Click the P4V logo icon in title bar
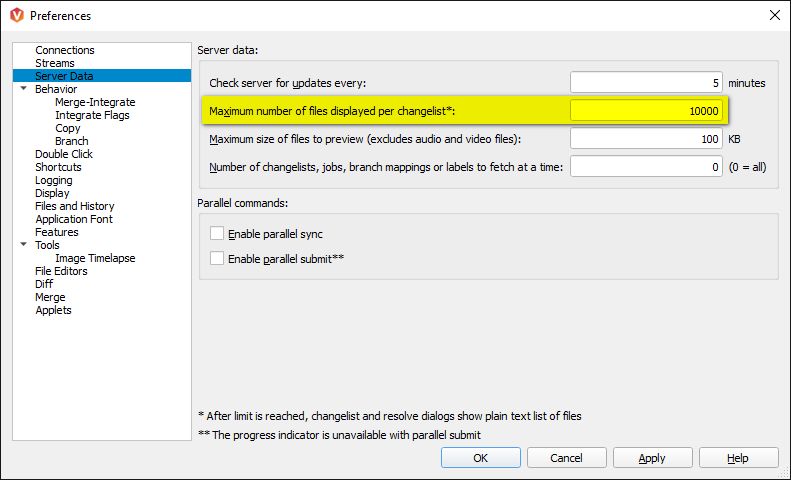The height and width of the screenshot is (480, 791). (x=17, y=16)
